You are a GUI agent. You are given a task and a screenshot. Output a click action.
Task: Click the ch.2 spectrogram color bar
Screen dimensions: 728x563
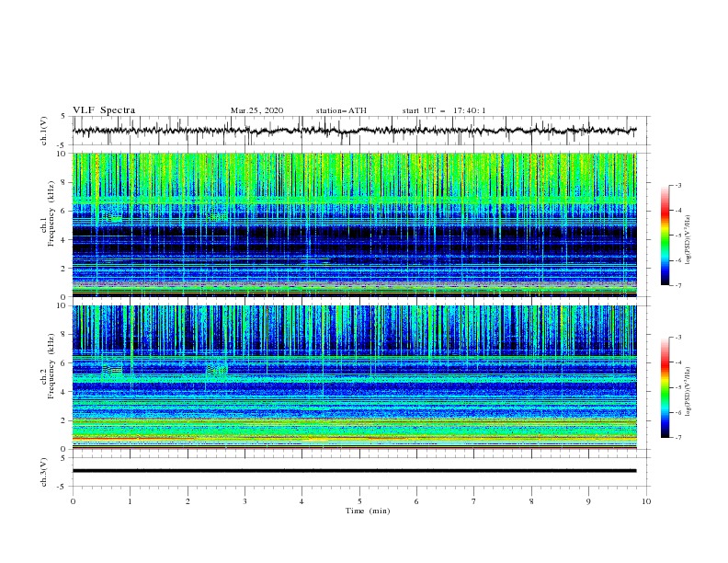[665, 387]
